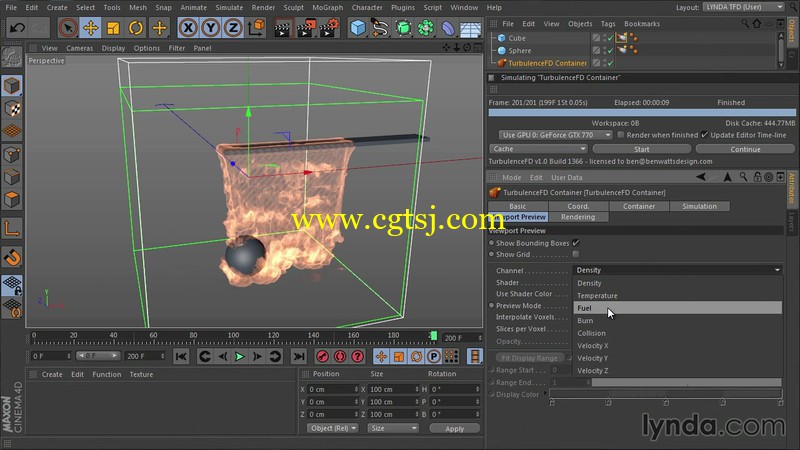This screenshot has height=450, width=800.
Task: Open Render to Picture Viewer
Action: (x=306, y=28)
